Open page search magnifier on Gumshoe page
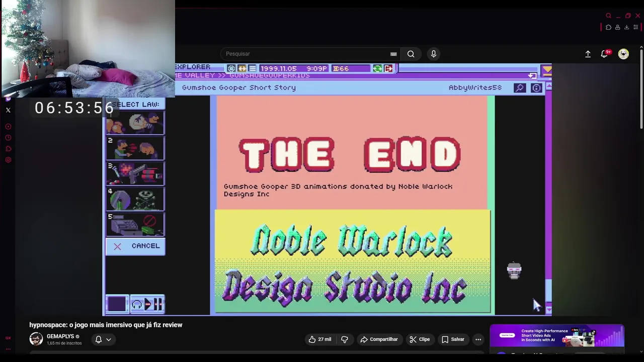The height and width of the screenshot is (362, 644). click(520, 88)
